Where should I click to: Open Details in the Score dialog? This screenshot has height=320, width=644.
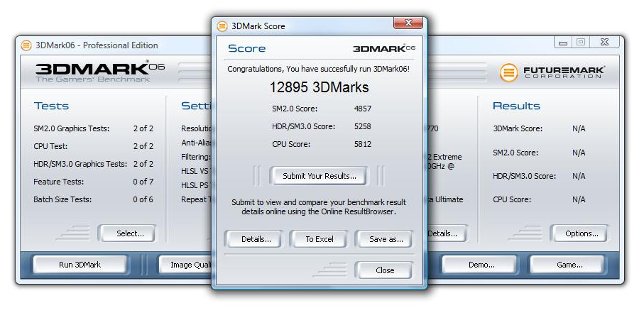tap(256, 239)
